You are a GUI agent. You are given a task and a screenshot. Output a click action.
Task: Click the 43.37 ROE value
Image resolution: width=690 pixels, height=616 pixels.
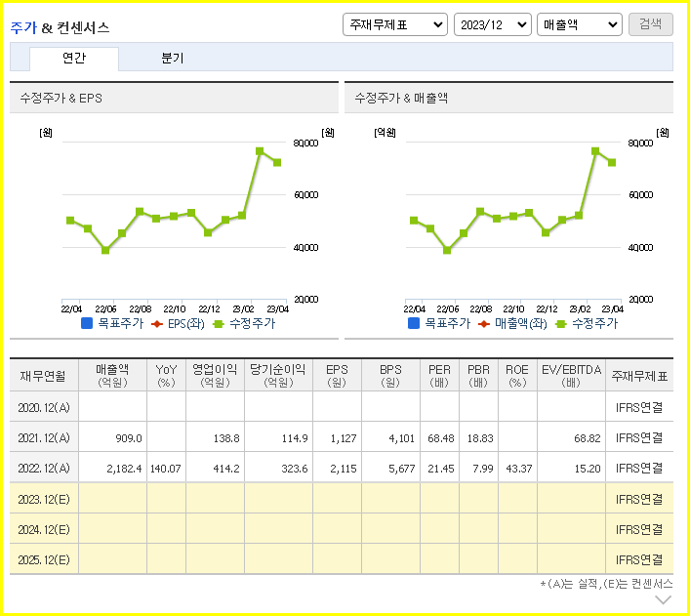click(519, 469)
